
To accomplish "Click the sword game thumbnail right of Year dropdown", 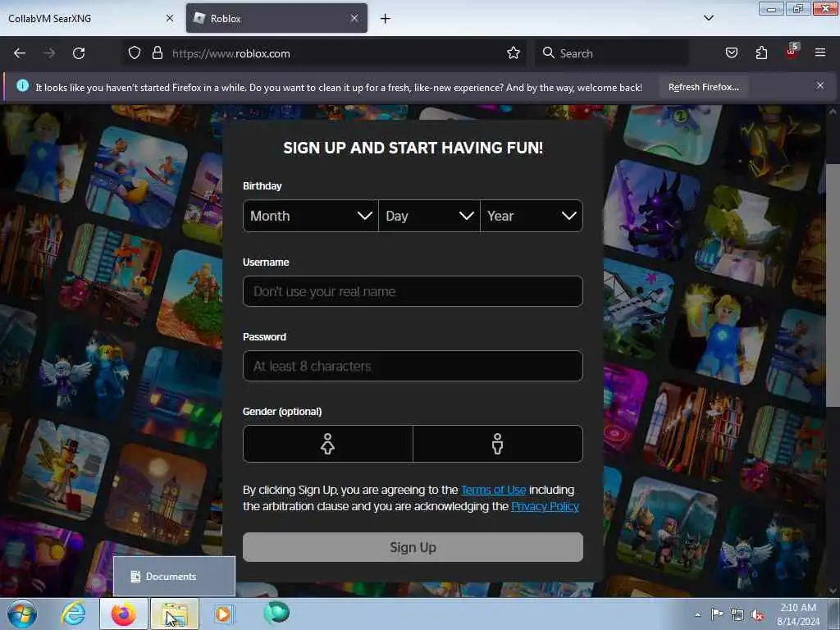I will point(651,211).
